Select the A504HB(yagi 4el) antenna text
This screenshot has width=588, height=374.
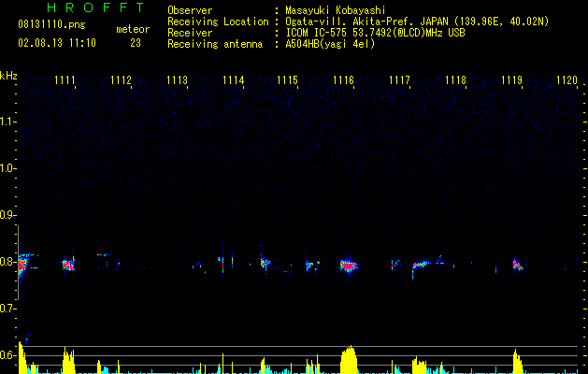pyautogui.click(x=330, y=44)
